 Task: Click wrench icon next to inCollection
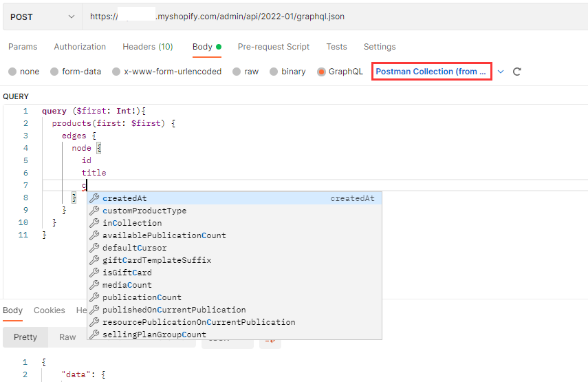click(x=95, y=223)
